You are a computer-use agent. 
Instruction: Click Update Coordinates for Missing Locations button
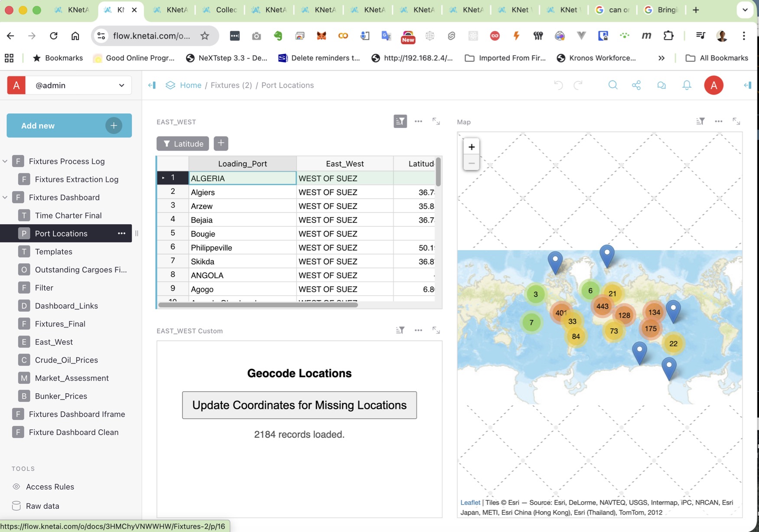click(x=299, y=405)
